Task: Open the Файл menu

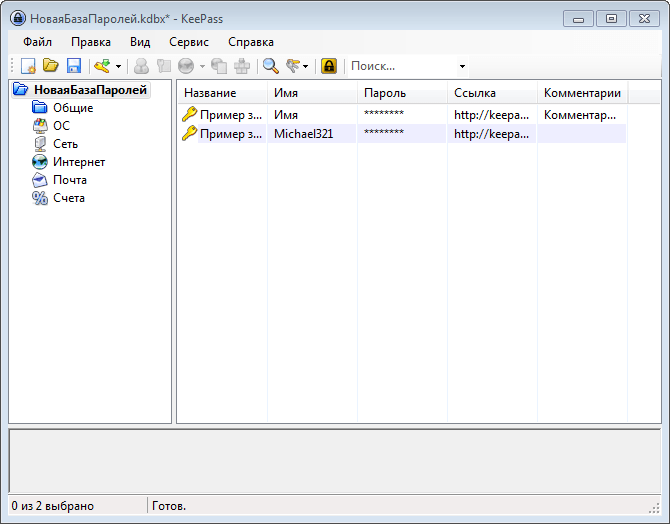Action: pos(37,42)
